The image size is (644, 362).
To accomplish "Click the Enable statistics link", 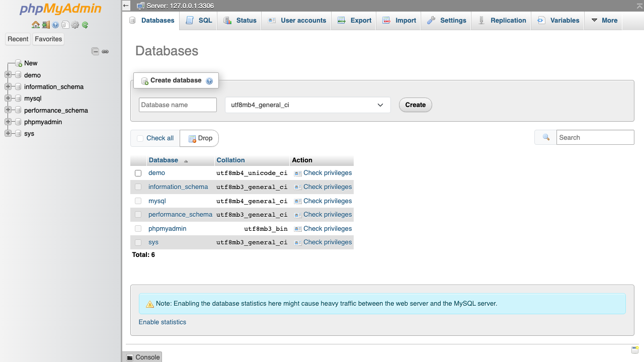I will click(x=163, y=322).
